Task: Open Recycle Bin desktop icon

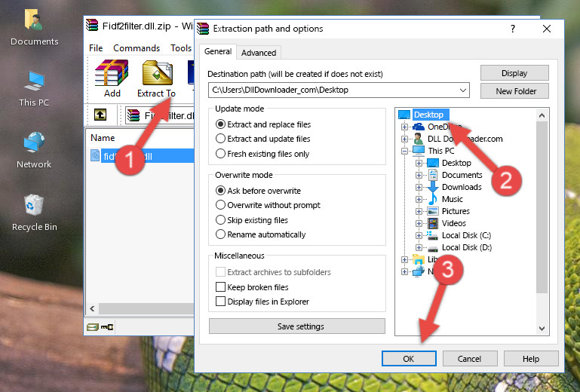Action: coord(35,213)
